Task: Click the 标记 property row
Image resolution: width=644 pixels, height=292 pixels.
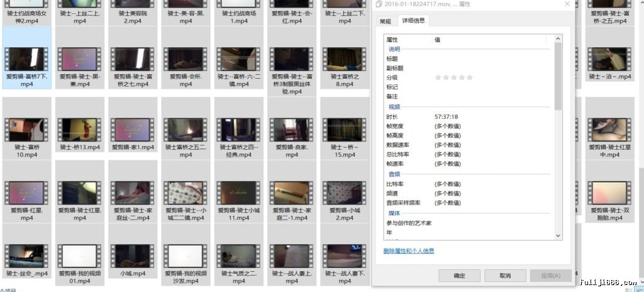Action: (x=469, y=87)
